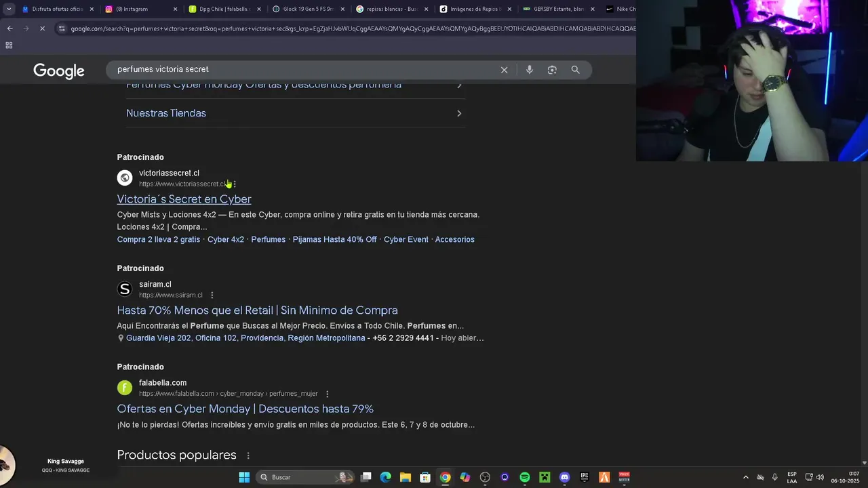Open Guardia Vieja 202 address link
868x488 pixels.
245,338
